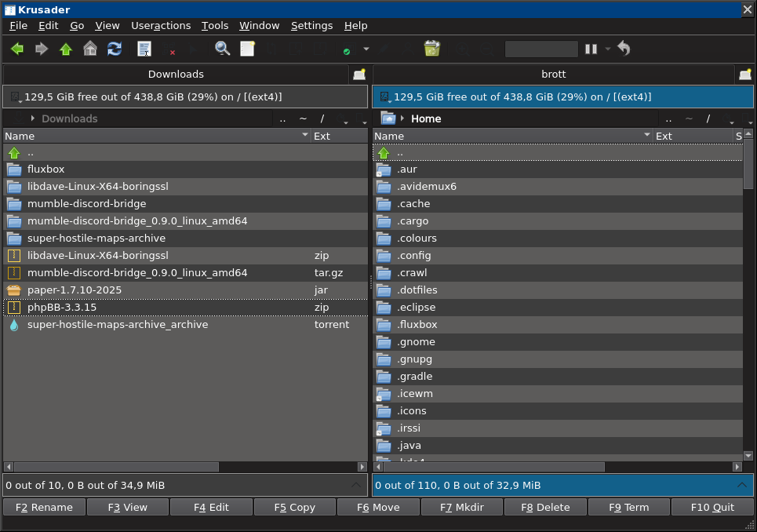This screenshot has height=532, width=757.
Task: Click the Home house toolbar icon
Action: 89,49
